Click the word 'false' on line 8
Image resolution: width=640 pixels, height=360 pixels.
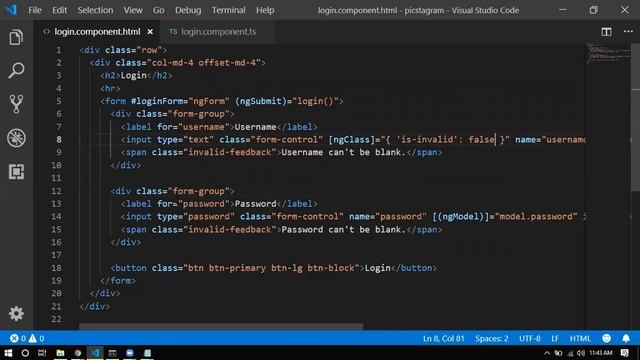click(482, 140)
